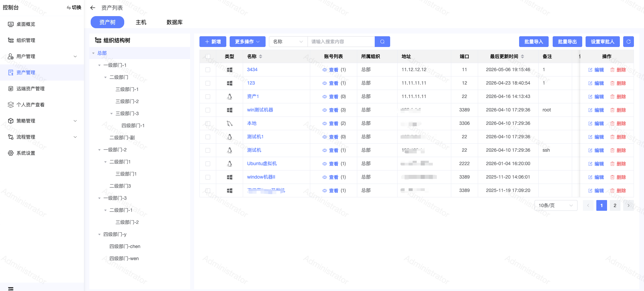Image resolution: width=644 pixels, height=291 pixels.
Task: Click eye icon in 3434 row
Action: (325, 70)
